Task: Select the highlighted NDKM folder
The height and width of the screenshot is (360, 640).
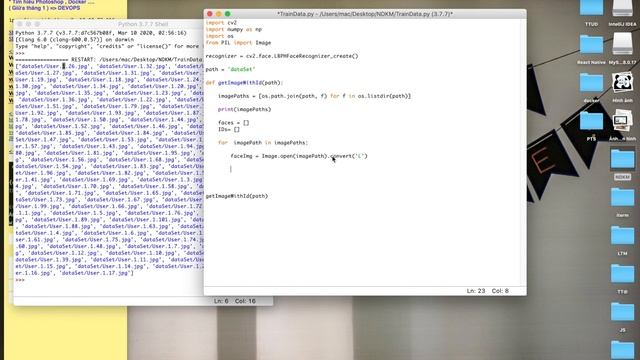Action: coord(622,159)
